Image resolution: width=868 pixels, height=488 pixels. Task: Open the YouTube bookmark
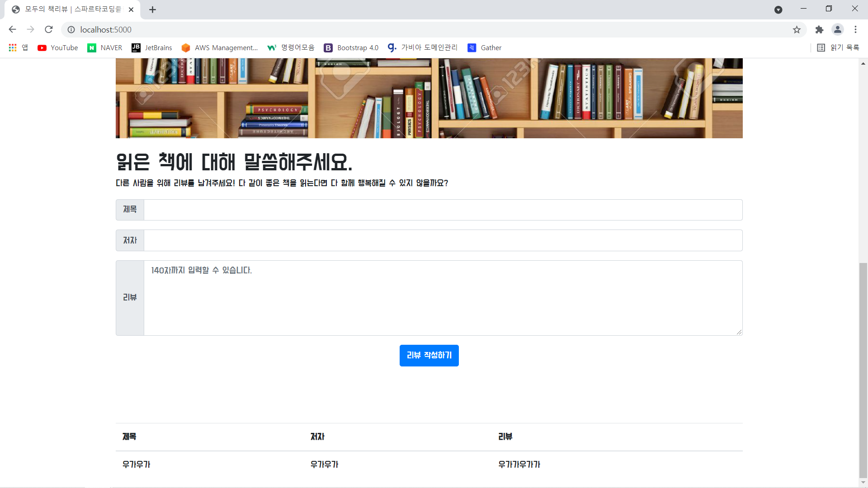[58, 47]
